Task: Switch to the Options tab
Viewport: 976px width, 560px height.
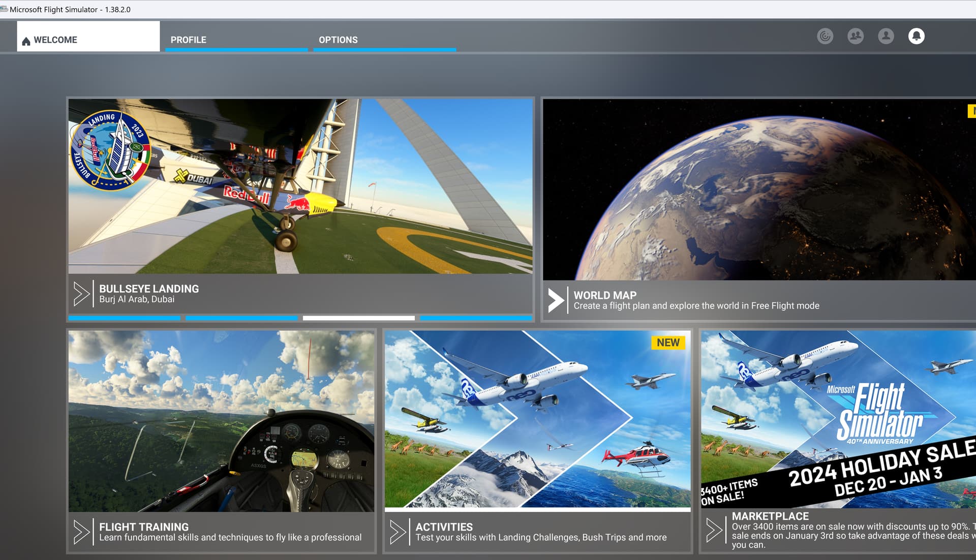Action: pyautogui.click(x=385, y=40)
